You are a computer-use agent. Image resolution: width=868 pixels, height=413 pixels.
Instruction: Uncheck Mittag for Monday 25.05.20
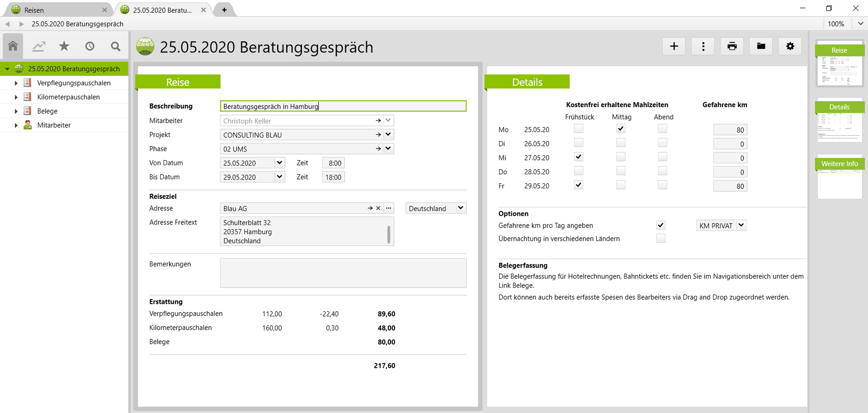[x=621, y=128]
